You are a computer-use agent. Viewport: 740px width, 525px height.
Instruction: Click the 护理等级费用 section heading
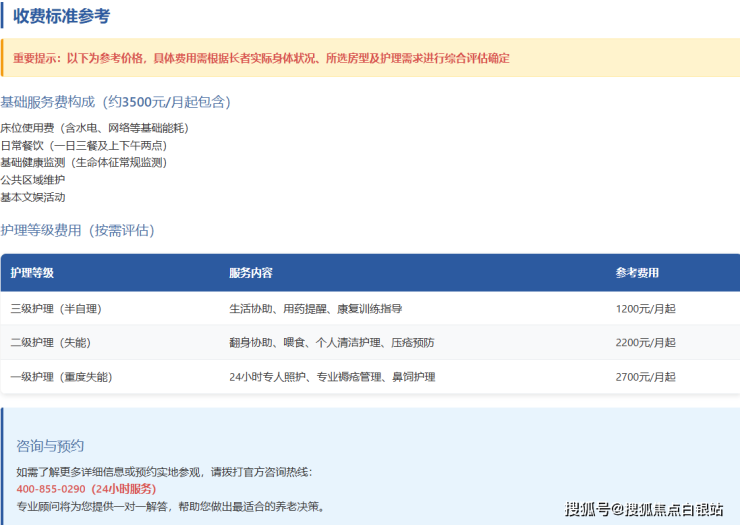pos(77,231)
